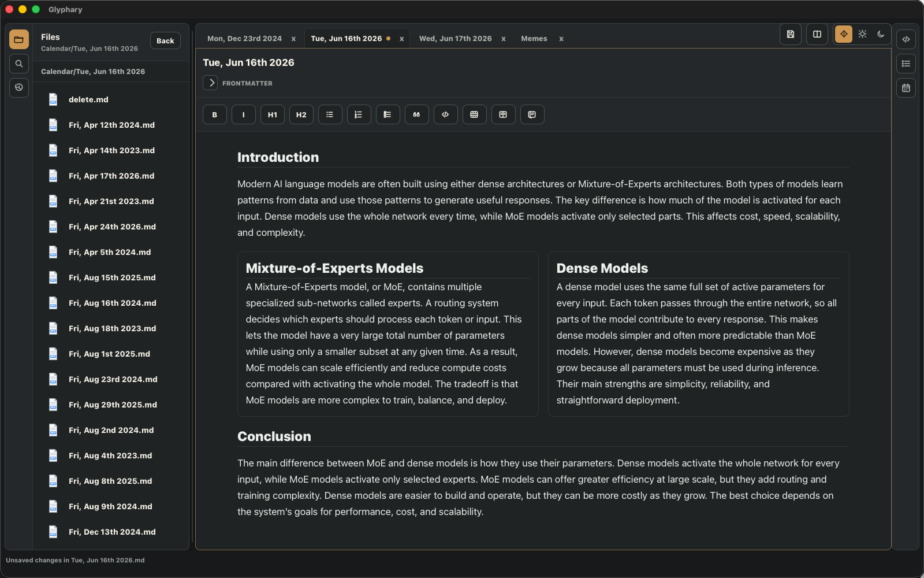Open the Memes tab
Viewport: 924px width, 578px height.
coord(534,39)
